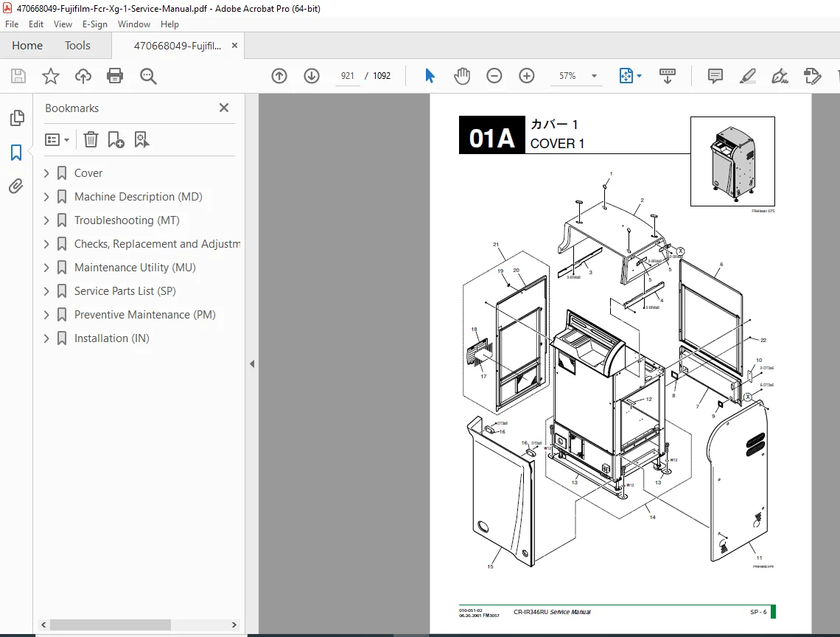Switch to the Home tab
This screenshot has height=637, width=840.
(x=27, y=46)
